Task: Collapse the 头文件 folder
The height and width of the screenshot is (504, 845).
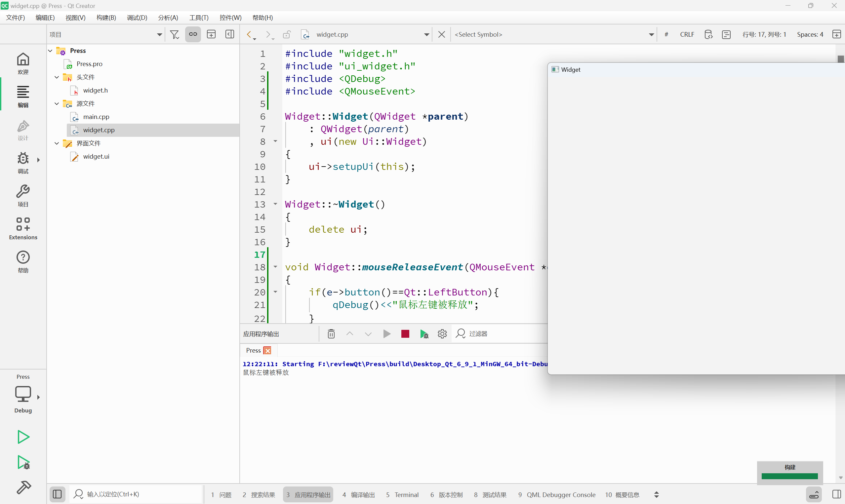Action: click(x=57, y=77)
